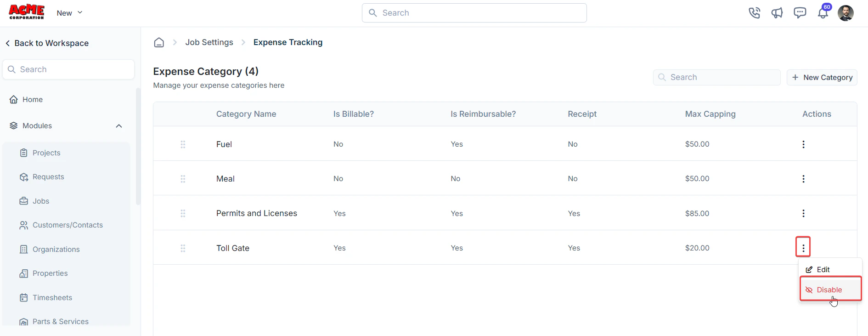Disable the Toll Gate category
The height and width of the screenshot is (336, 868).
(x=830, y=290)
